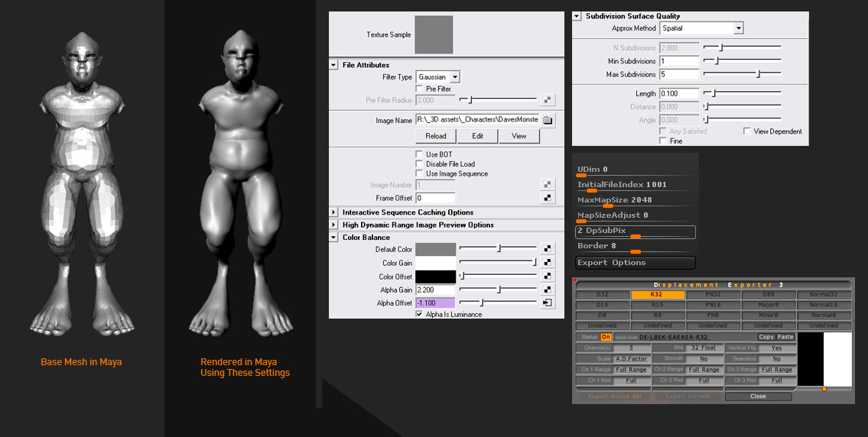Click the Export Active Set button
868x437 pixels.
616,396
